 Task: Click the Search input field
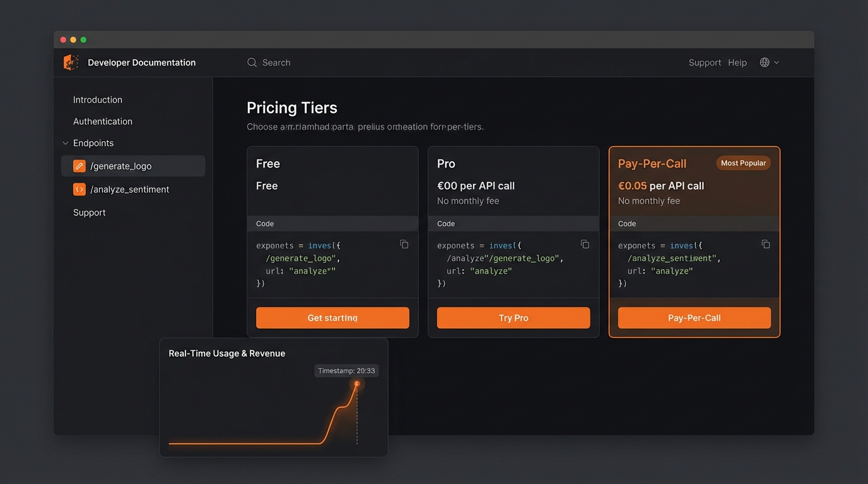378,62
